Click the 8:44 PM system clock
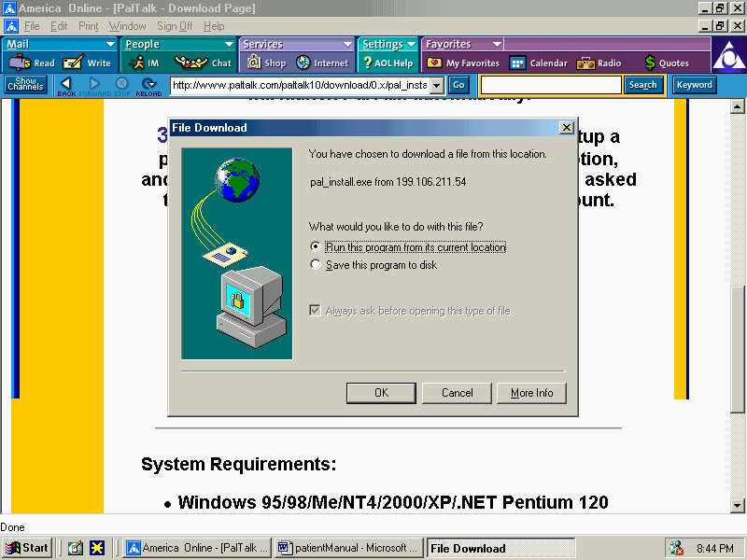 [714, 549]
